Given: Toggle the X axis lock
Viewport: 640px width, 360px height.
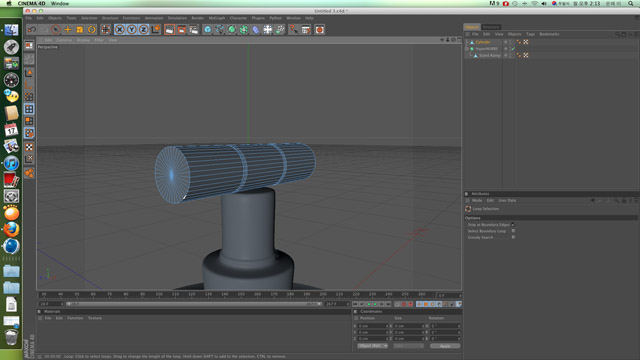Looking at the screenshot, I should (120, 29).
